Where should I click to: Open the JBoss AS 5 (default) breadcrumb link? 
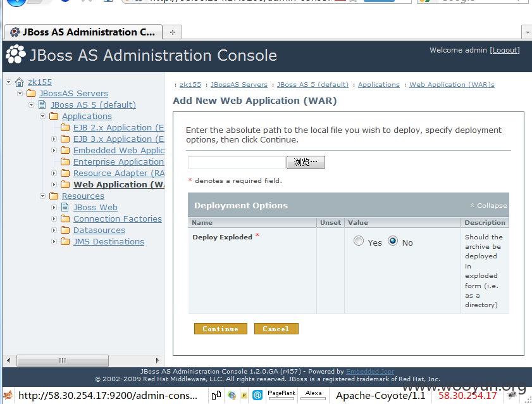312,84
